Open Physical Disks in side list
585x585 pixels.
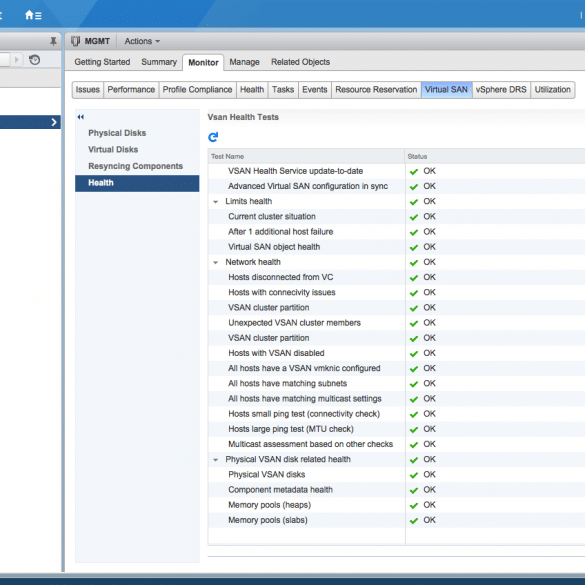coord(117,133)
